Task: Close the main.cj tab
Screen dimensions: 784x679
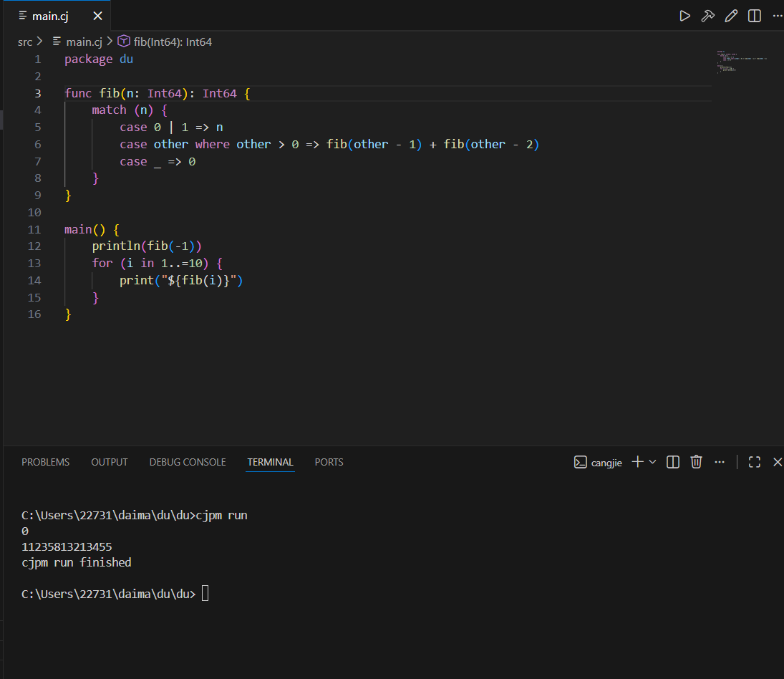Action: [97, 16]
